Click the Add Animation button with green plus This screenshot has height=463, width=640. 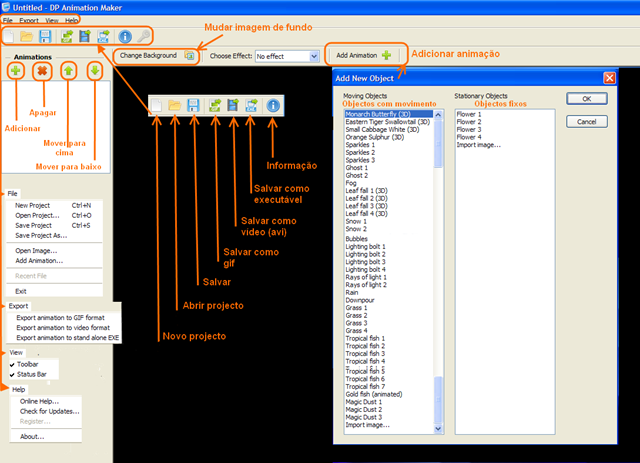coord(364,55)
